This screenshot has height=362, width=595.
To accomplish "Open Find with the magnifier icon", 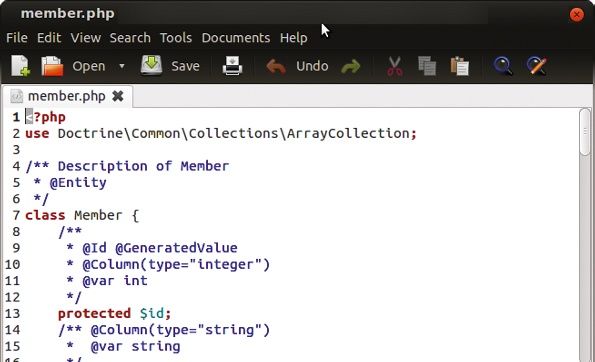I will (503, 66).
